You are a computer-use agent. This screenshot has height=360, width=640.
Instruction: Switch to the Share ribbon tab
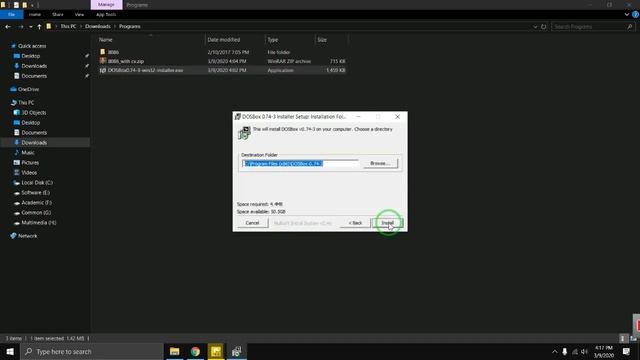[58, 14]
